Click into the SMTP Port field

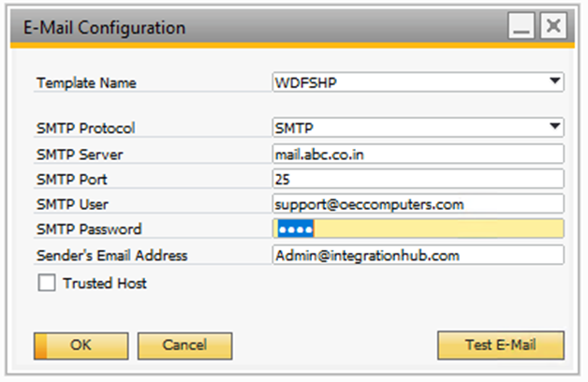point(418,179)
